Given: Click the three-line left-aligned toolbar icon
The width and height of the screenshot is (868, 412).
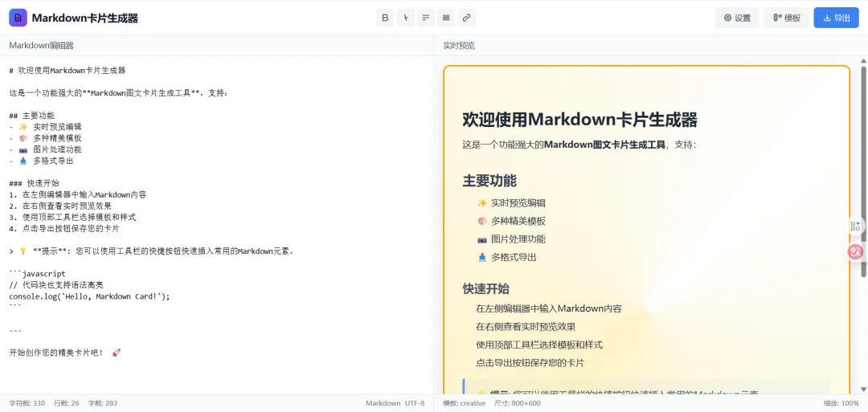Looking at the screenshot, I should coord(426,18).
